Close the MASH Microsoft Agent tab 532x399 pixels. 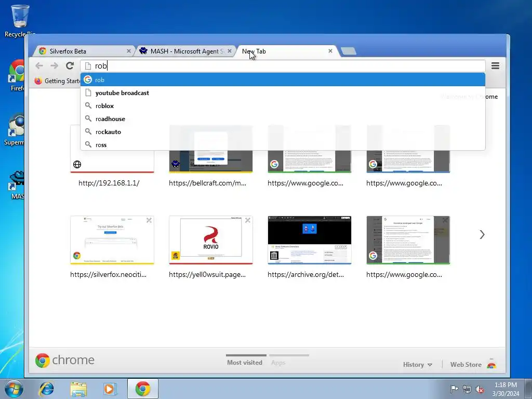tap(230, 51)
